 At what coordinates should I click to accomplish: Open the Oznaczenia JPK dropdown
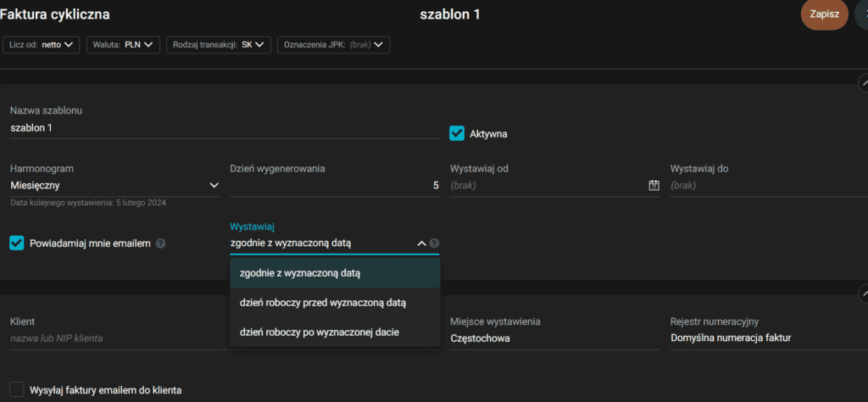click(x=333, y=44)
